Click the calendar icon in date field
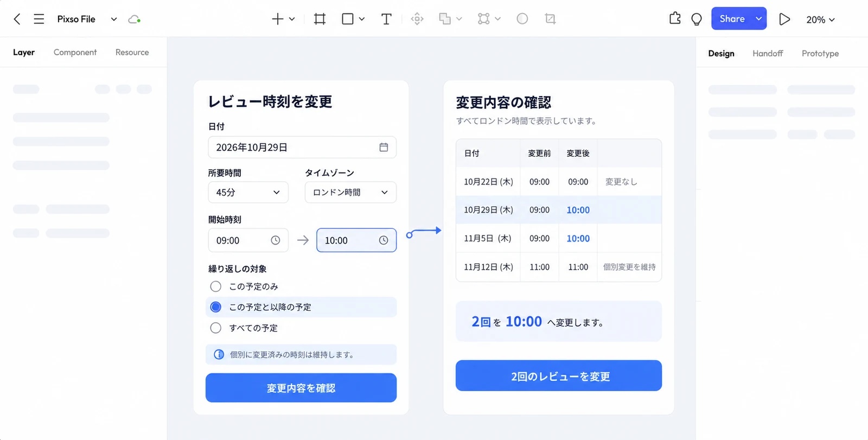Viewport: 868px width, 440px height. pyautogui.click(x=384, y=147)
